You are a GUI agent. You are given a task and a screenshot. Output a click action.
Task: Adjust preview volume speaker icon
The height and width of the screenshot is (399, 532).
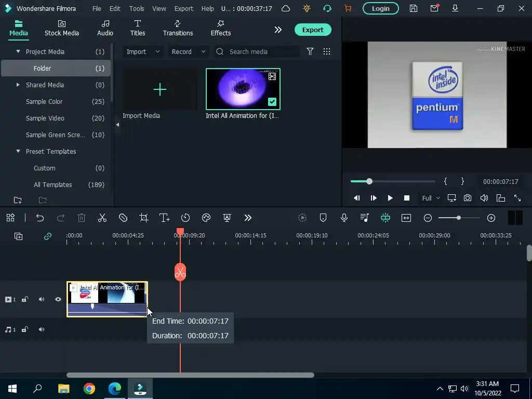click(x=484, y=198)
